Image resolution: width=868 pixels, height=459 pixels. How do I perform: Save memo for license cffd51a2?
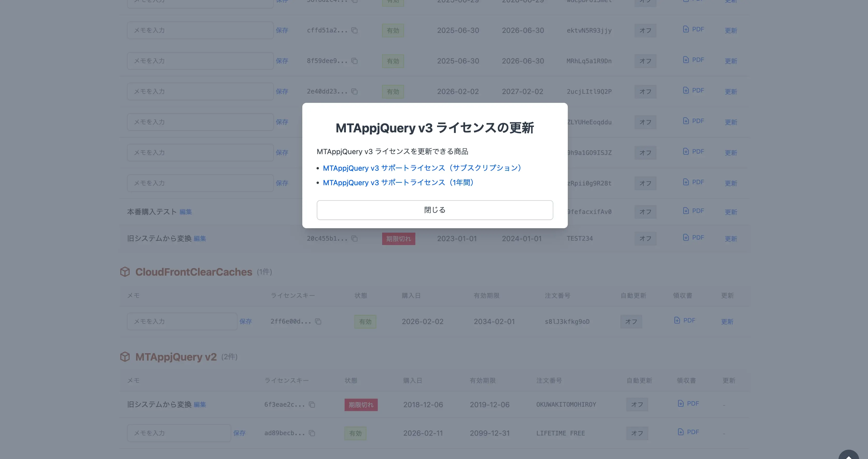(x=282, y=30)
